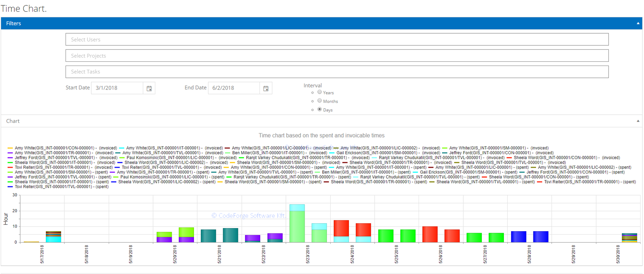Click the Start Date text field

[x=117, y=88]
